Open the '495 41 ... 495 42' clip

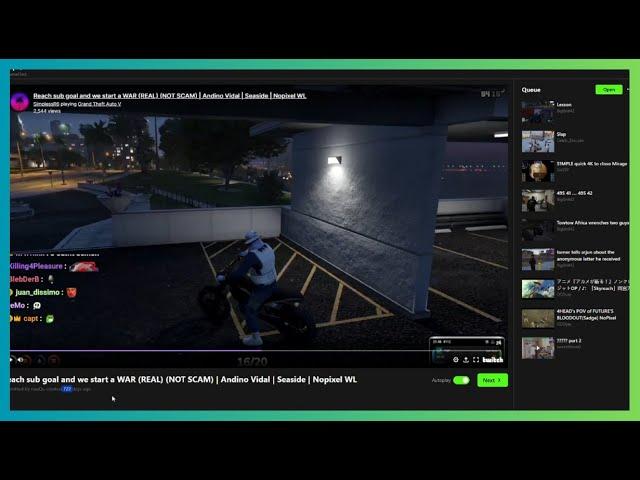pos(575,200)
